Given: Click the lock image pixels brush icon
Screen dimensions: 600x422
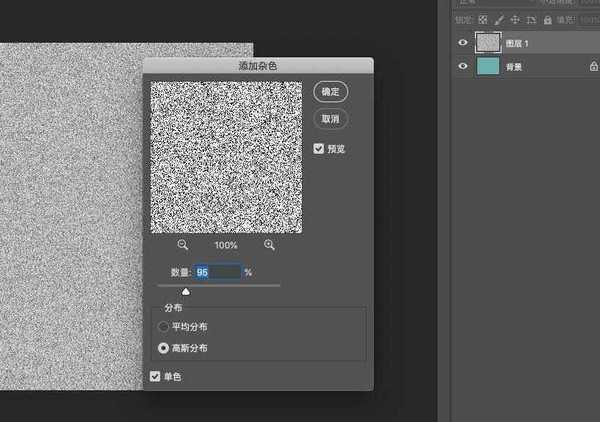Looking at the screenshot, I should [499, 18].
